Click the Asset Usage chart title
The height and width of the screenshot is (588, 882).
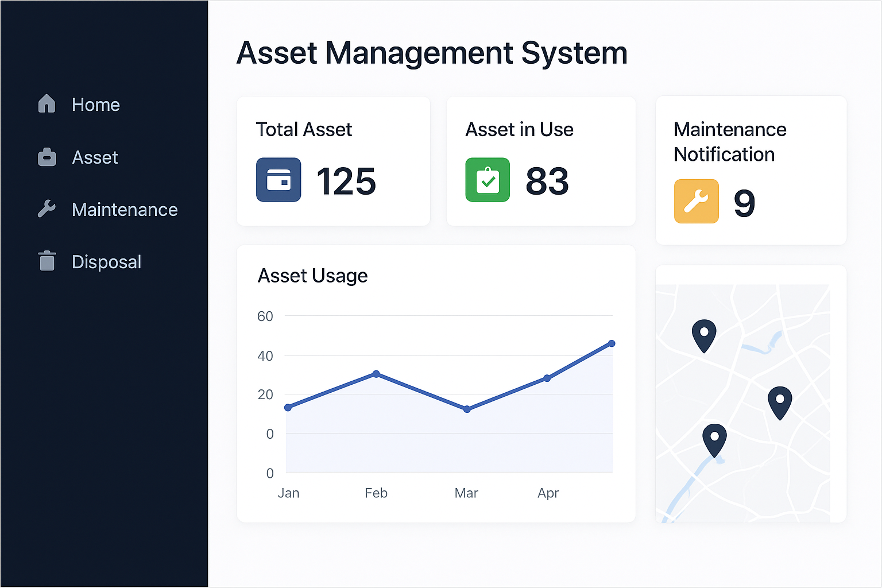(x=312, y=276)
